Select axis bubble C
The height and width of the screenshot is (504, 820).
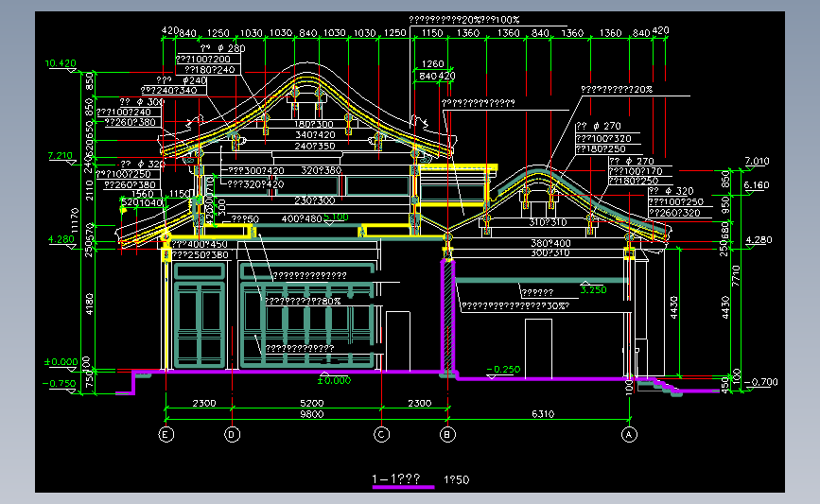click(382, 434)
